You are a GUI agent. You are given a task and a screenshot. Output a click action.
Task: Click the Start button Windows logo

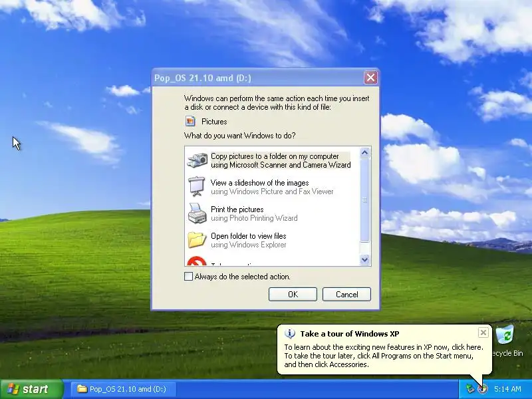[x=13, y=389]
